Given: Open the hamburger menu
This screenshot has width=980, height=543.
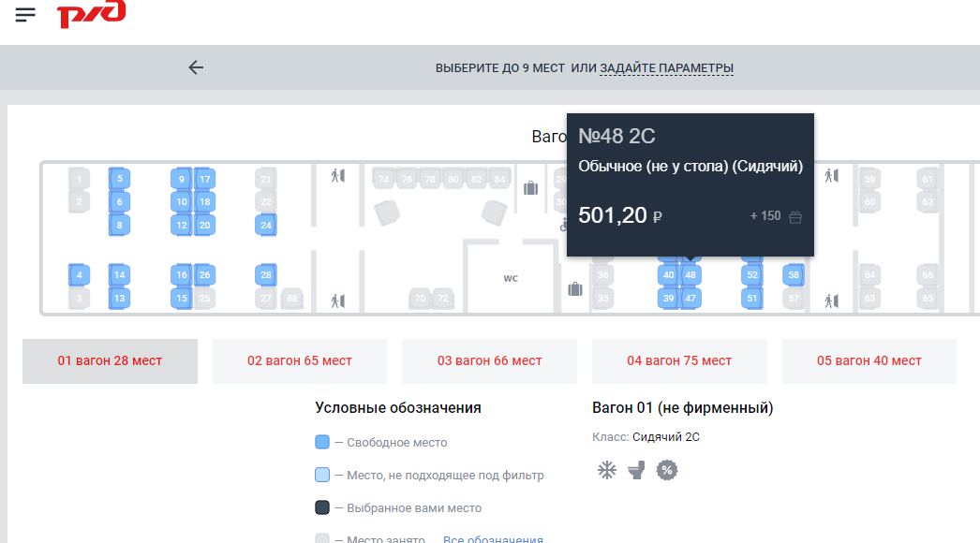Looking at the screenshot, I should [25, 14].
